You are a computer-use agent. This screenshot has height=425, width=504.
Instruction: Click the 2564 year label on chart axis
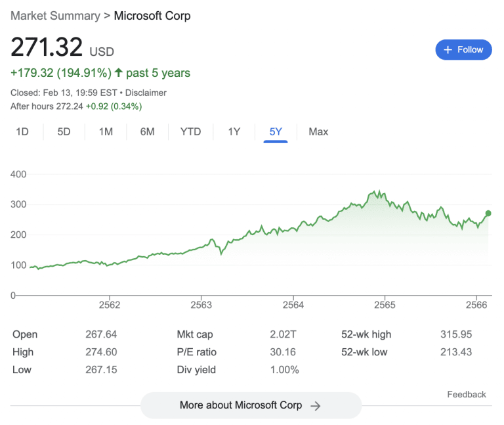[x=293, y=305]
